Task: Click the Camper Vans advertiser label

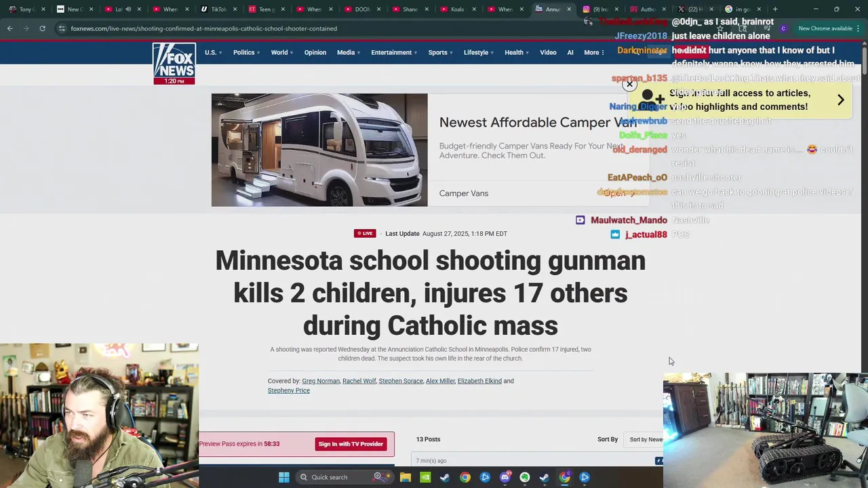Action: 464,193
